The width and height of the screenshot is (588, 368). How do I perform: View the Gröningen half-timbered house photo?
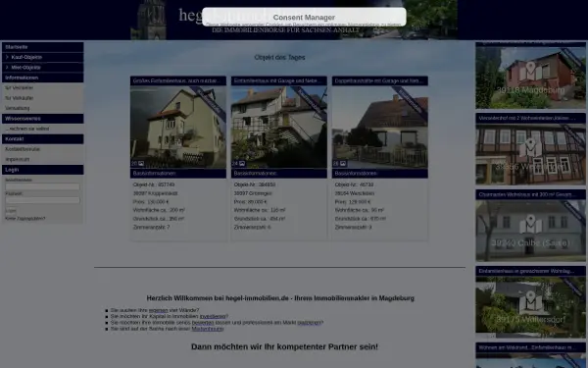click(x=279, y=127)
